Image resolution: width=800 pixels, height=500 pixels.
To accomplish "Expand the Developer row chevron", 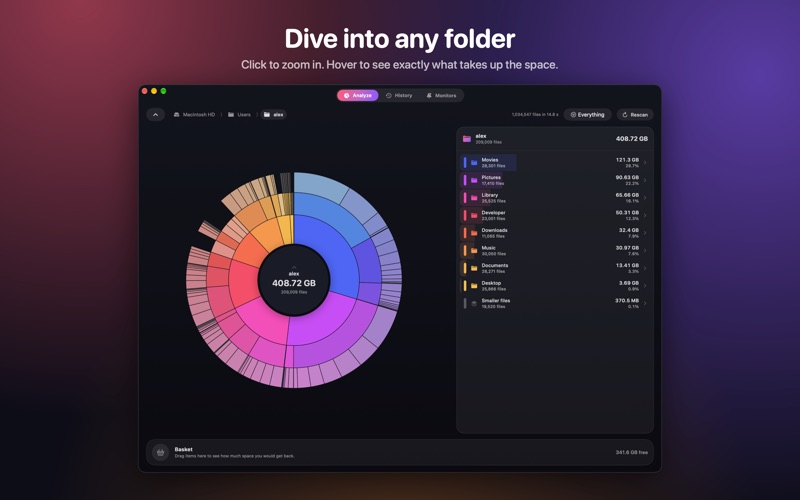I will [645, 215].
